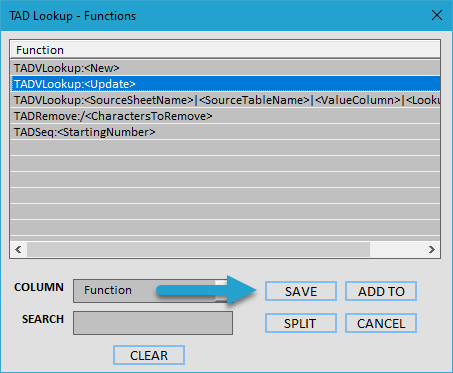Click the SAVE button
453x373 pixels.
point(301,291)
